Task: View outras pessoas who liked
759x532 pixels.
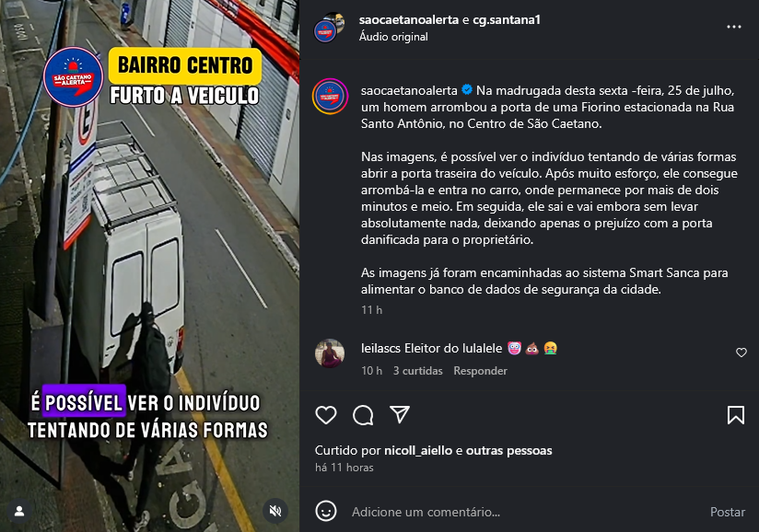Action: (508, 450)
